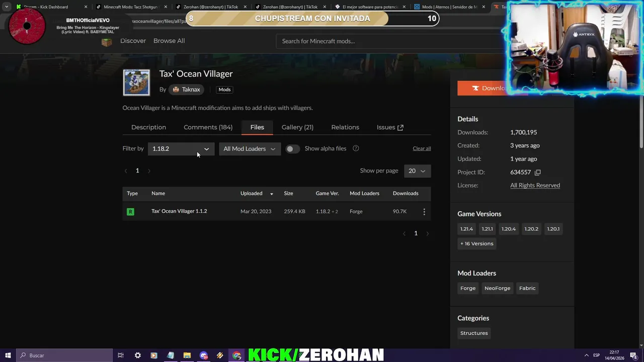Viewport: 644px width, 362px height.
Task: Open Task View in the taskbar
Action: click(x=121, y=355)
